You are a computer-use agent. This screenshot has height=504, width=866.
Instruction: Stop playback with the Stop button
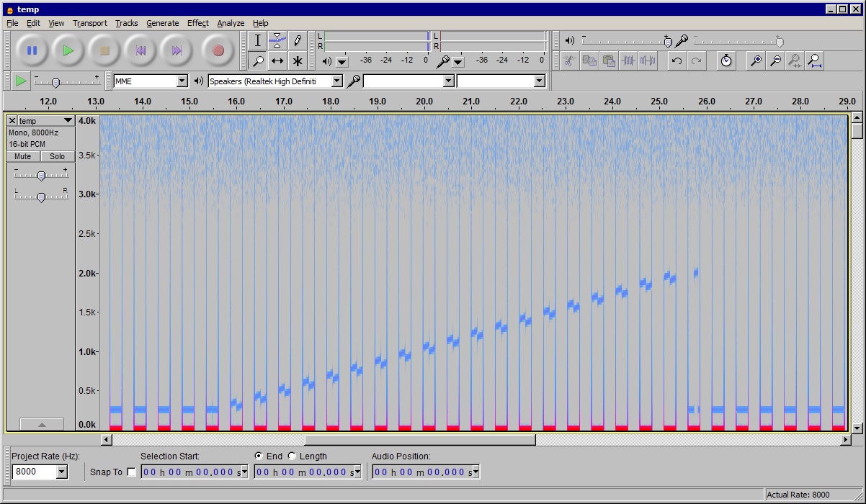(104, 50)
